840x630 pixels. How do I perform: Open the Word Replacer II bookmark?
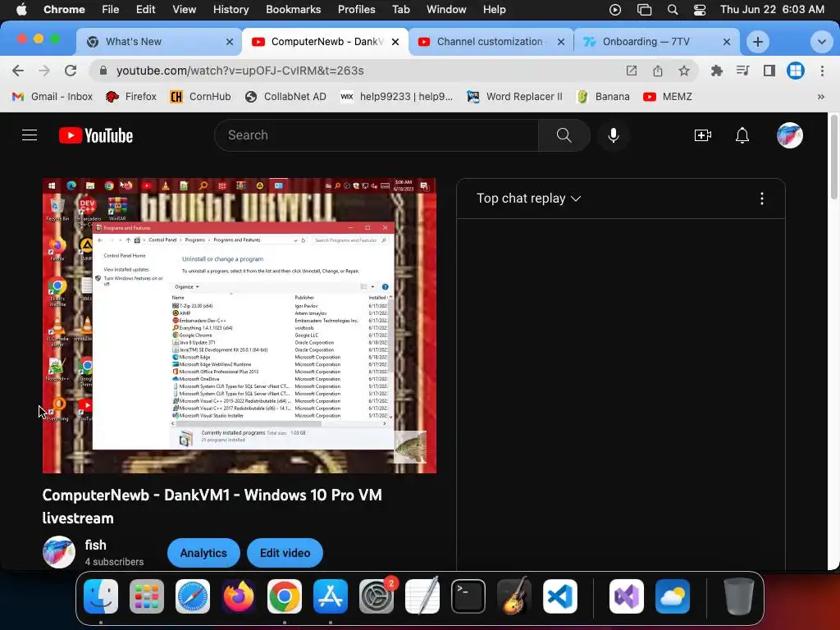(515, 97)
